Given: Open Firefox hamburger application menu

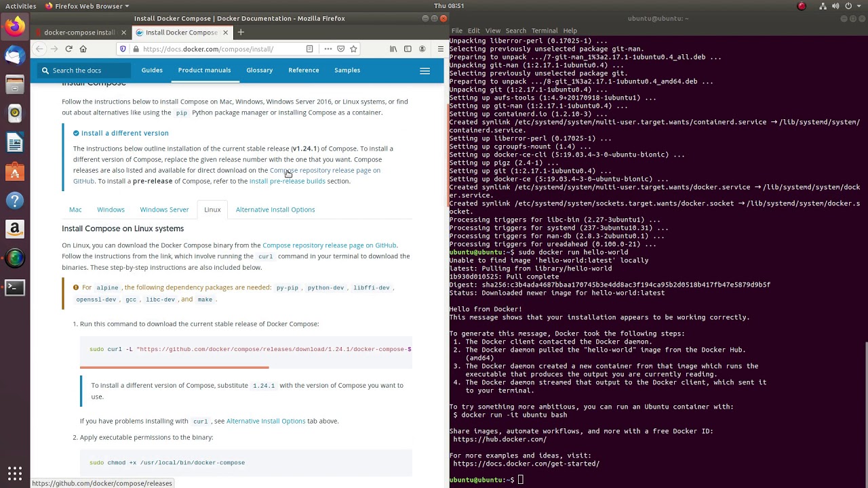Looking at the screenshot, I should [440, 49].
